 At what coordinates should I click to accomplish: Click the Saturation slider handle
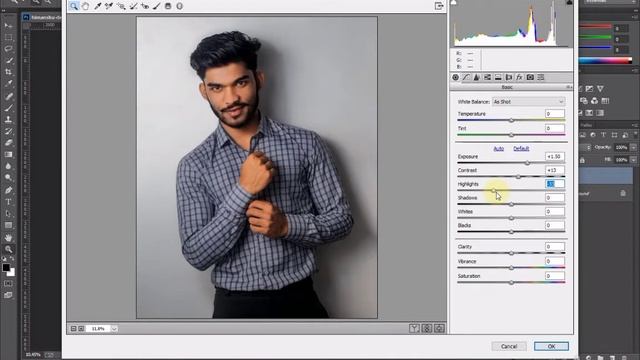tap(511, 282)
